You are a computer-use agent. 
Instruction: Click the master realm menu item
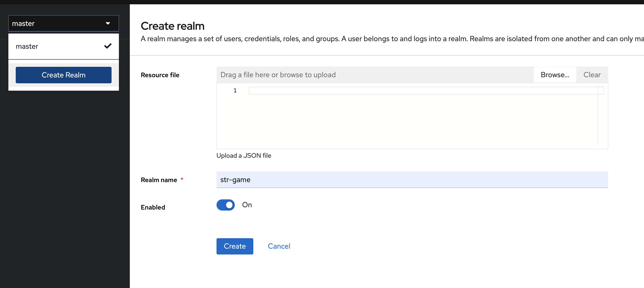coord(64,46)
